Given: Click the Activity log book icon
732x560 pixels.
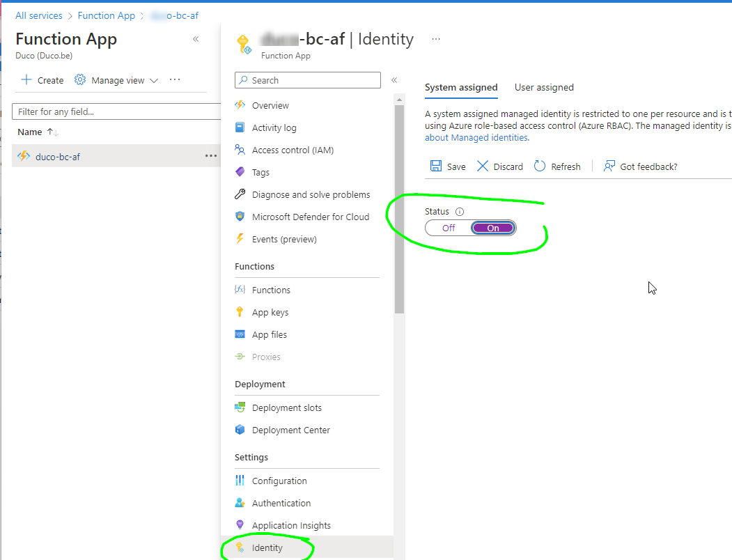Looking at the screenshot, I should click(x=240, y=127).
